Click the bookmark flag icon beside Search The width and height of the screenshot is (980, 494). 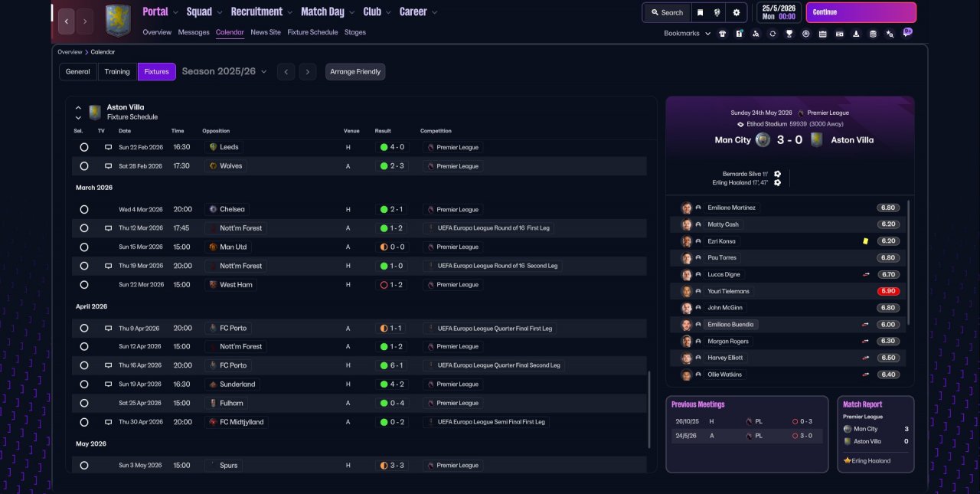click(700, 12)
